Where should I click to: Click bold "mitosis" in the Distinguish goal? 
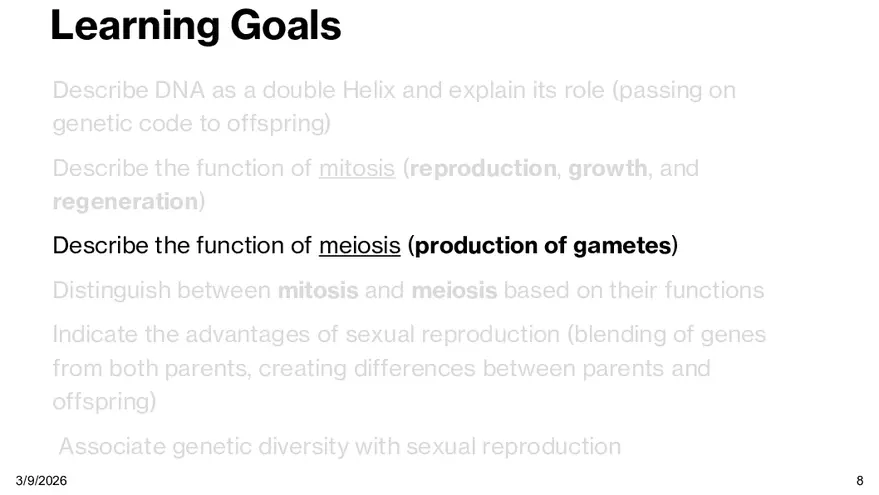(318, 291)
